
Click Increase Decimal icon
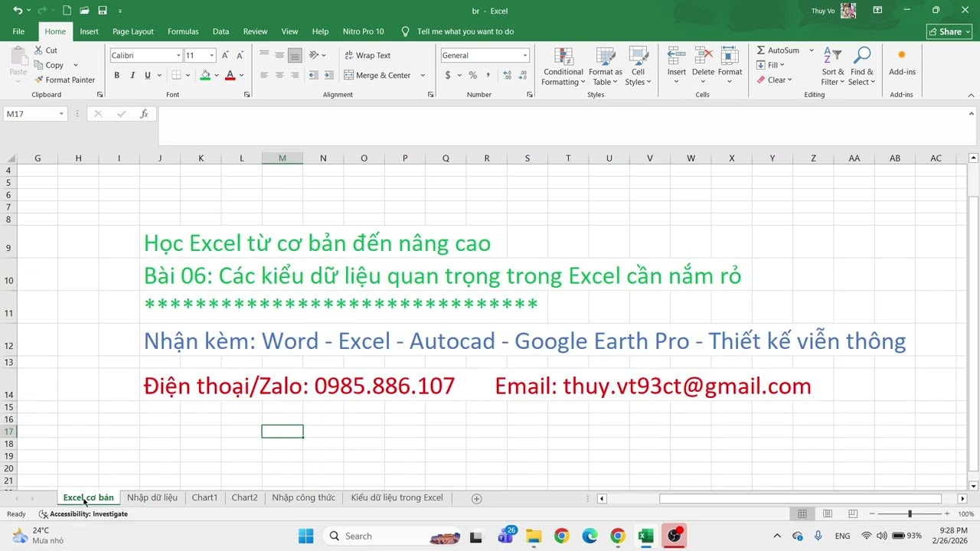506,75
